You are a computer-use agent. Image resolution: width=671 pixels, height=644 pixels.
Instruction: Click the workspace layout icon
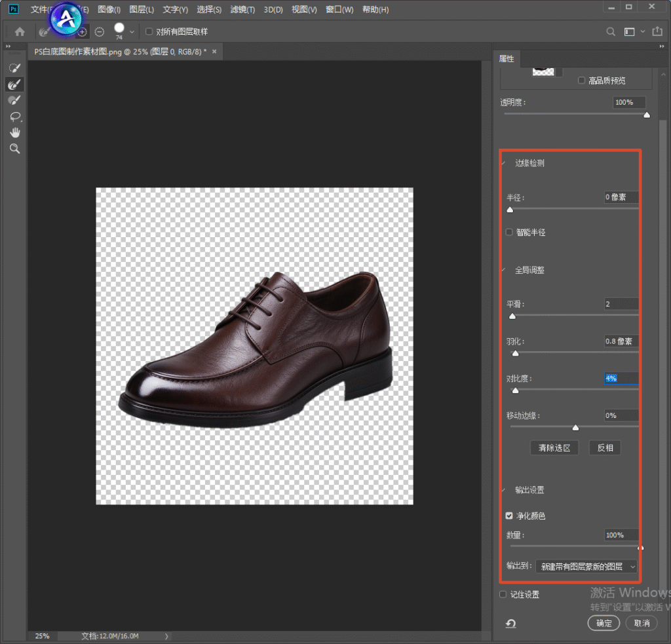629,31
